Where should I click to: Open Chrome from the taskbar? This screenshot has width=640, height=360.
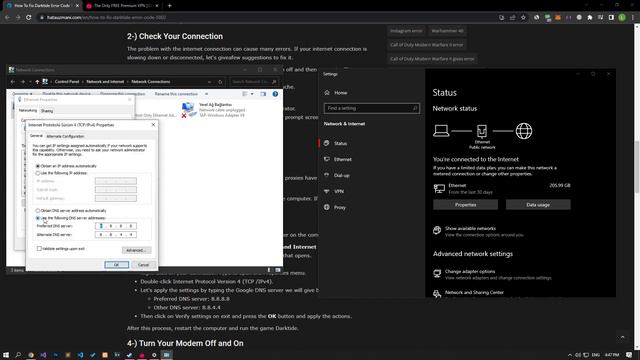[x=31, y=355]
